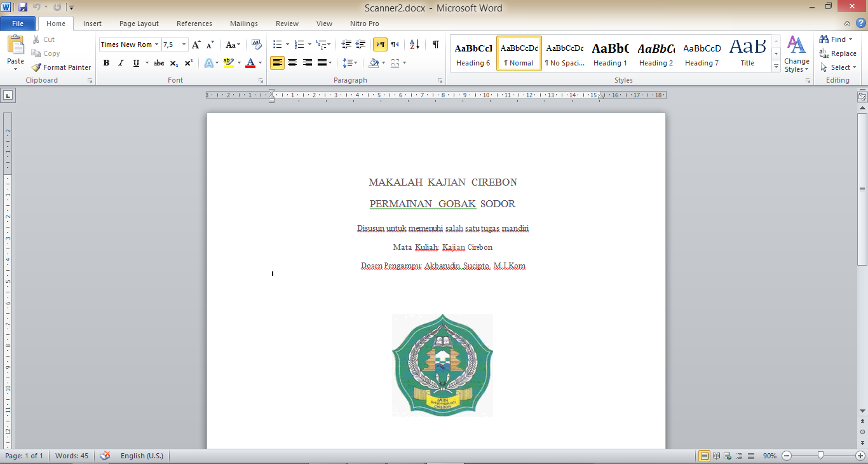Open the Select button menu
This screenshot has height=464, width=868.
click(x=838, y=67)
